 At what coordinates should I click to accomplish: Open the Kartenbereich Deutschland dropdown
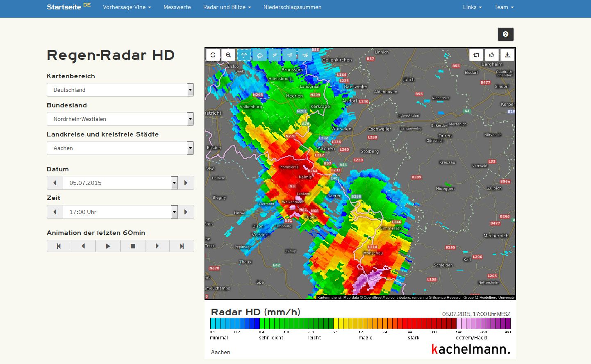(x=120, y=90)
